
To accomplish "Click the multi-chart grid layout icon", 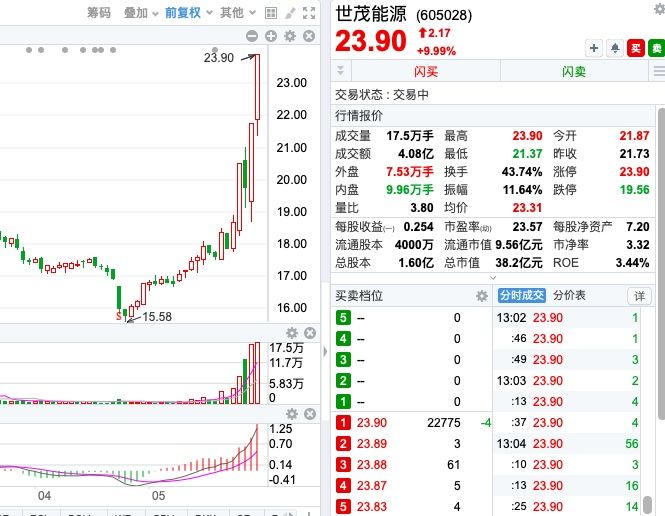I will 271,13.
